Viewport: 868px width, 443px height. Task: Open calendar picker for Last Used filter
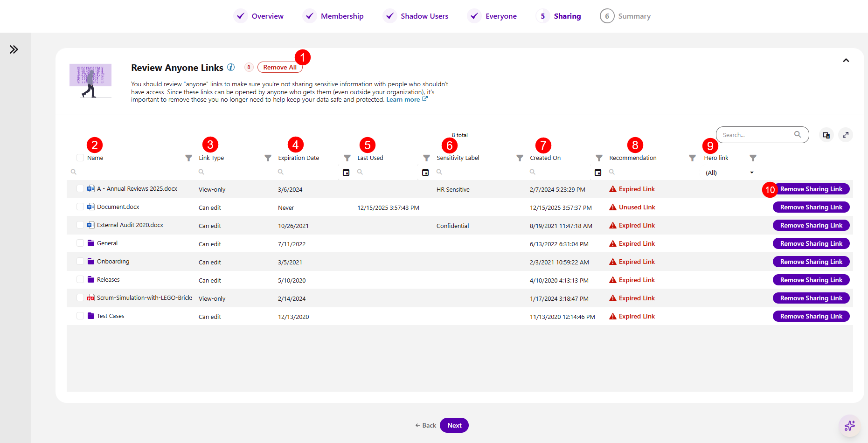pos(425,173)
